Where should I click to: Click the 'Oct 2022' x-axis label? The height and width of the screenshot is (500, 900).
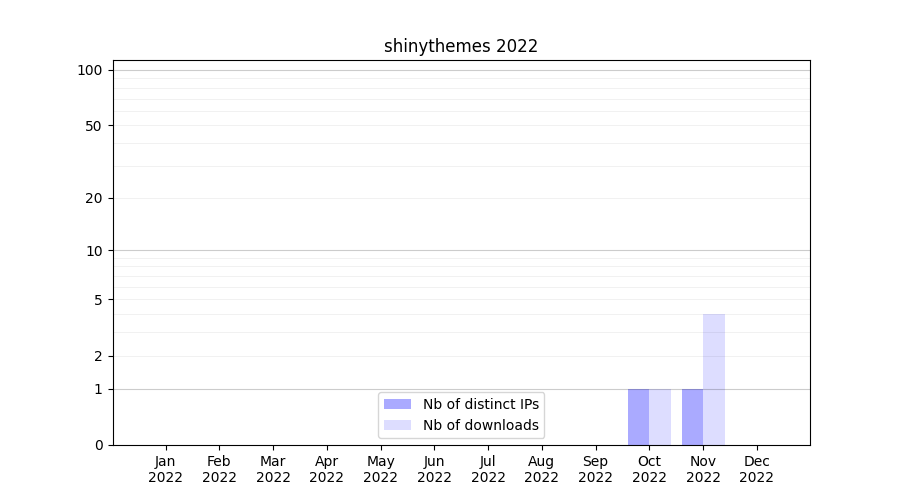tap(649, 469)
